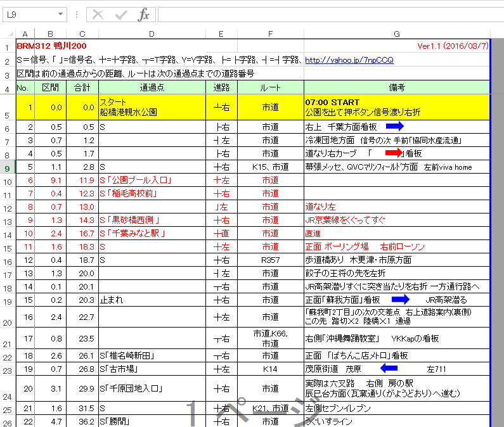
Task: Select the cell S「椎名崎新田」
Action: click(x=152, y=355)
